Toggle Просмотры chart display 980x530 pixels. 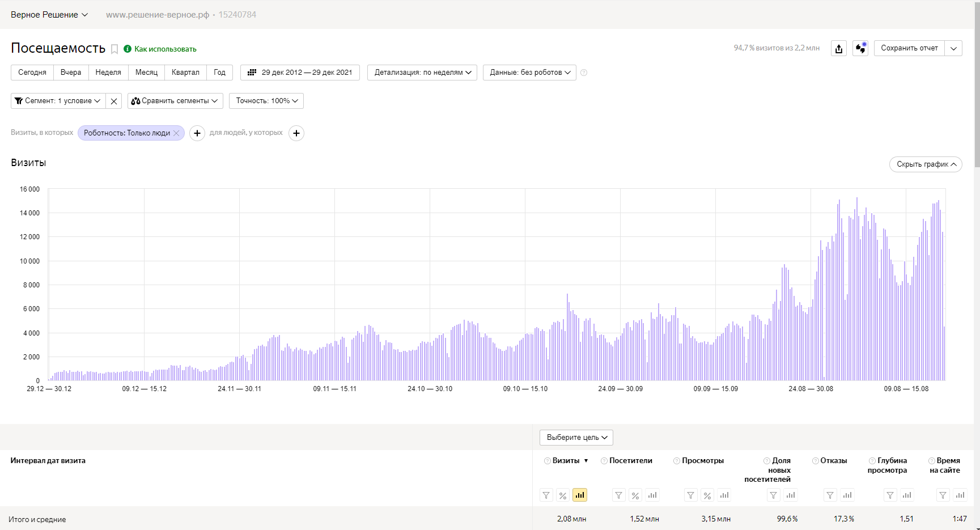[x=724, y=495]
